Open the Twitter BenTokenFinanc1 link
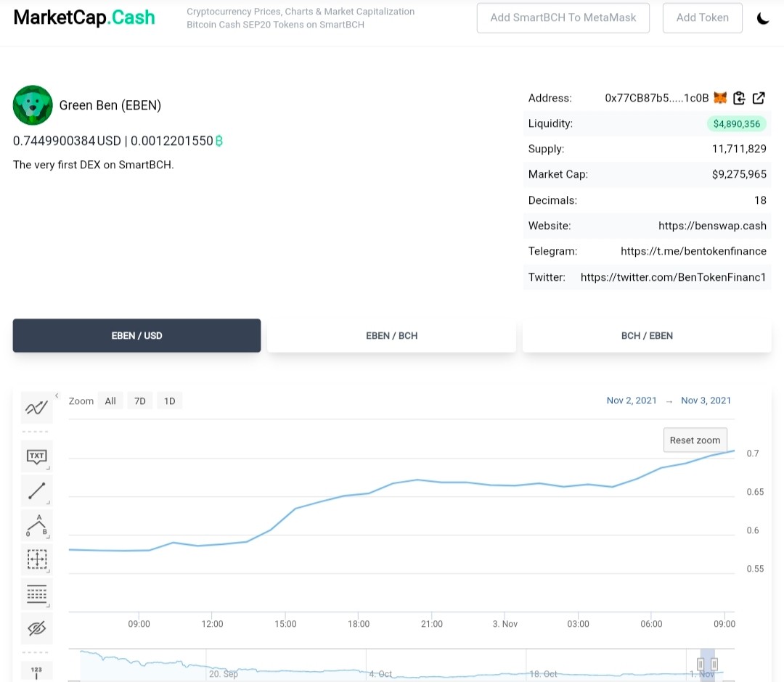784x682 pixels. [x=673, y=277]
